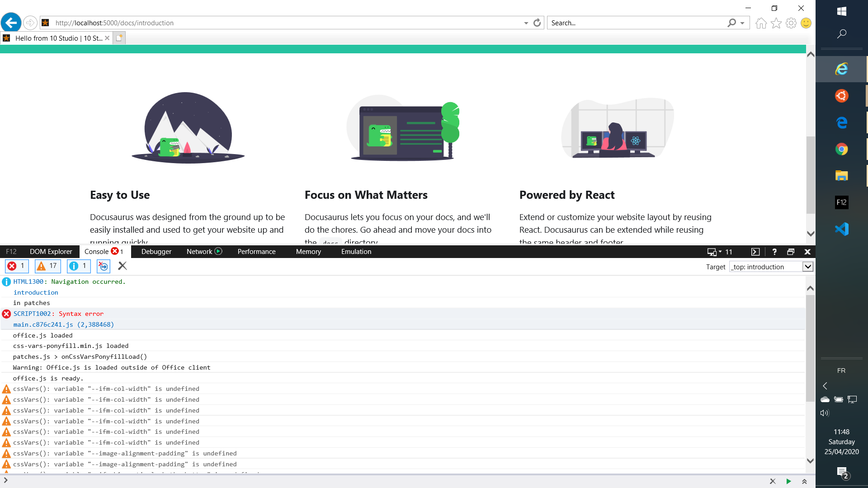Toggle the 17 warnings filter
Viewport: 868px width, 488px height.
tap(47, 266)
